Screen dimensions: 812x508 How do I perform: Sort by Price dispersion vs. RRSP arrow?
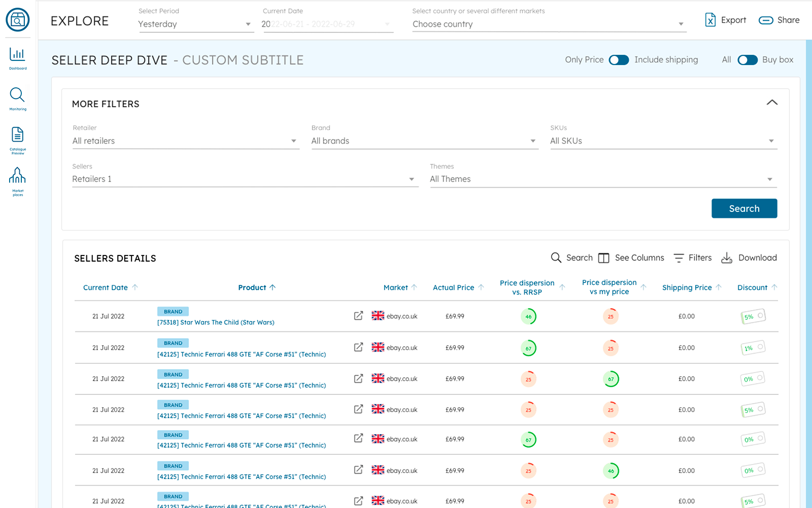click(562, 288)
